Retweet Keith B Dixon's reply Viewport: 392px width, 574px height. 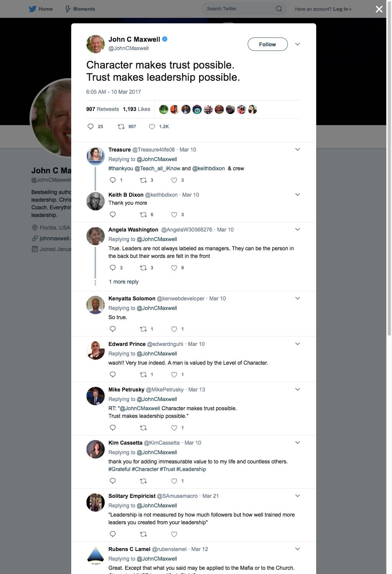(x=143, y=215)
